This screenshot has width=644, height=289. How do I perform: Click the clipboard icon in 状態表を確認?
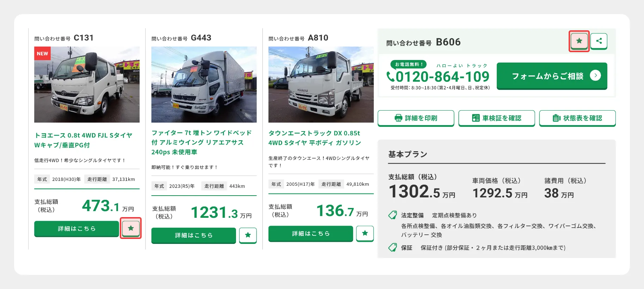[x=557, y=118]
